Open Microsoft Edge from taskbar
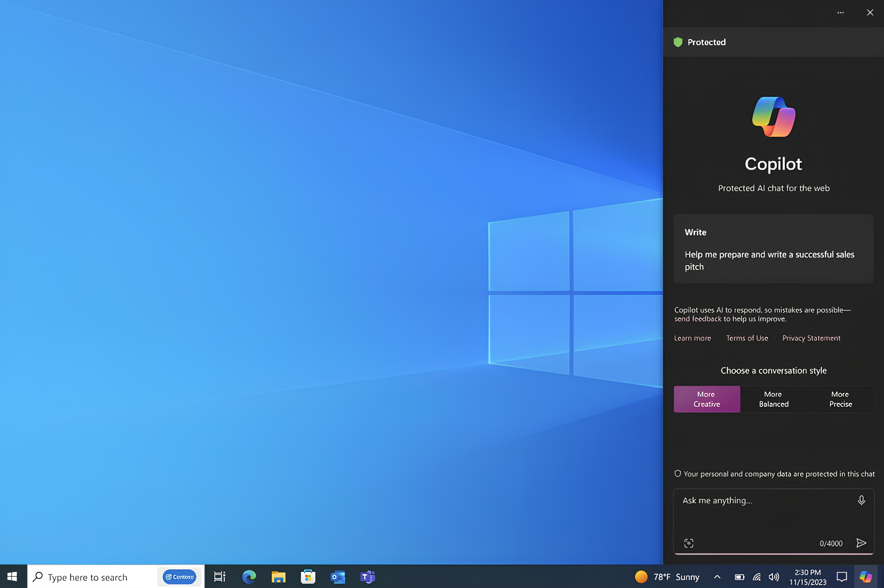Viewport: 884px width, 588px height. pos(249,577)
